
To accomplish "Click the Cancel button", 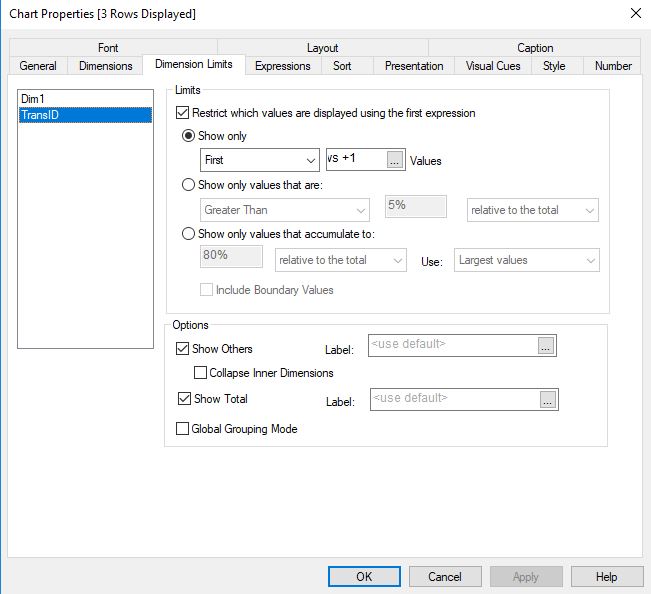I will [x=445, y=576].
